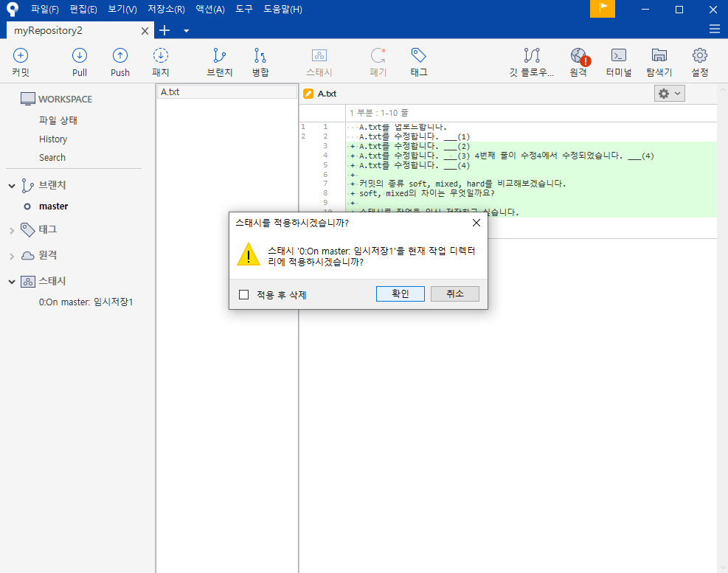
Task: Click the cloud icon beside 원격 section
Action: coord(28,255)
